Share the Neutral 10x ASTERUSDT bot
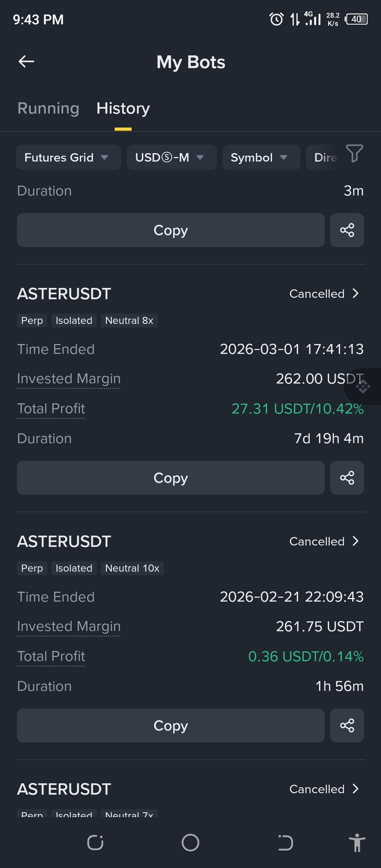The height and width of the screenshot is (868, 381). point(347,725)
